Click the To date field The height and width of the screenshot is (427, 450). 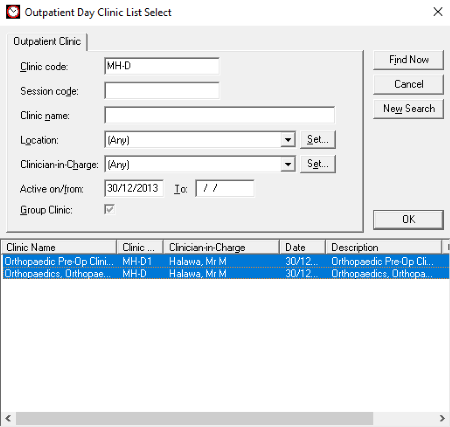225,188
